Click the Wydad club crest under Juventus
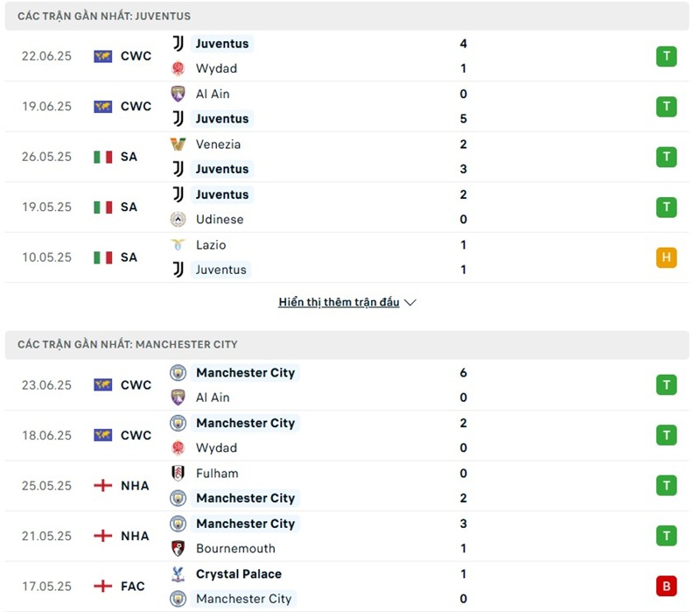Viewport: 700px width, 612px height. pos(178,68)
